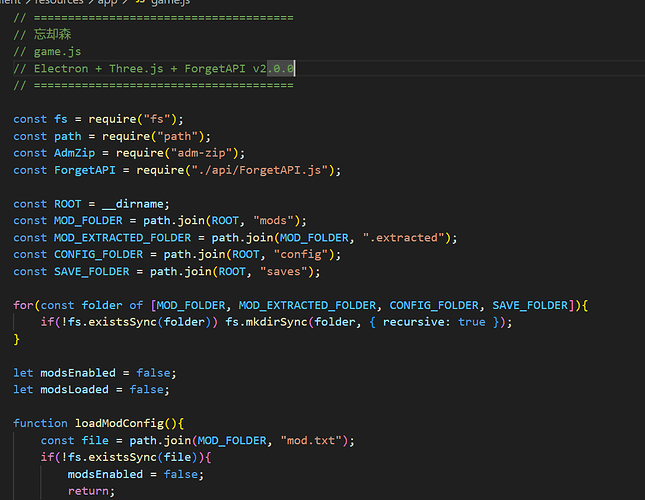Click MOD_EXTRACTED_FOLDER in its const declaration
Screen dimensions: 645x500
coord(123,238)
